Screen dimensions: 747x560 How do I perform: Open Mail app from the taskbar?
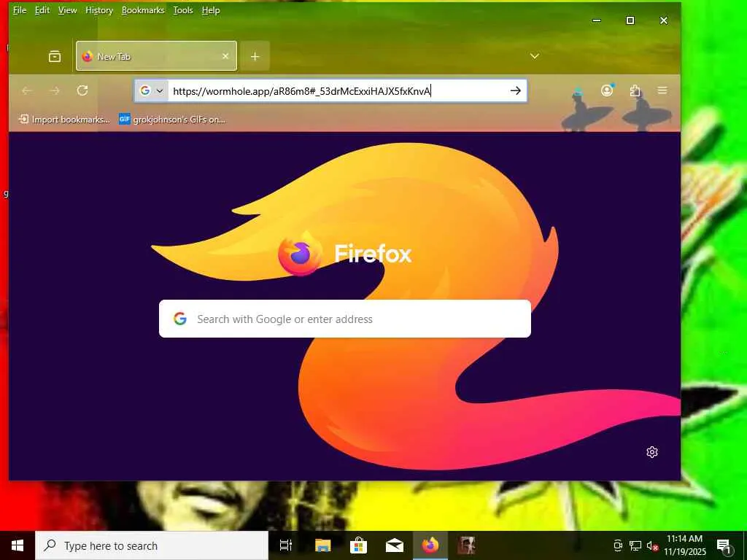[395, 545]
